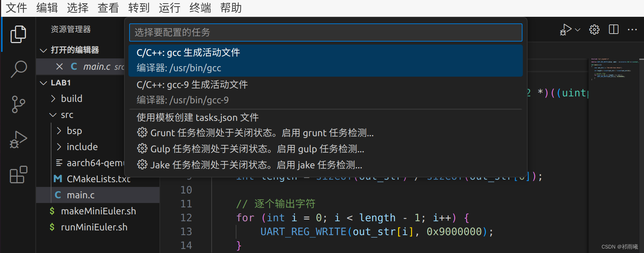Image resolution: width=644 pixels, height=253 pixels.
Task: Open the 文件 menu
Action: 16,8
